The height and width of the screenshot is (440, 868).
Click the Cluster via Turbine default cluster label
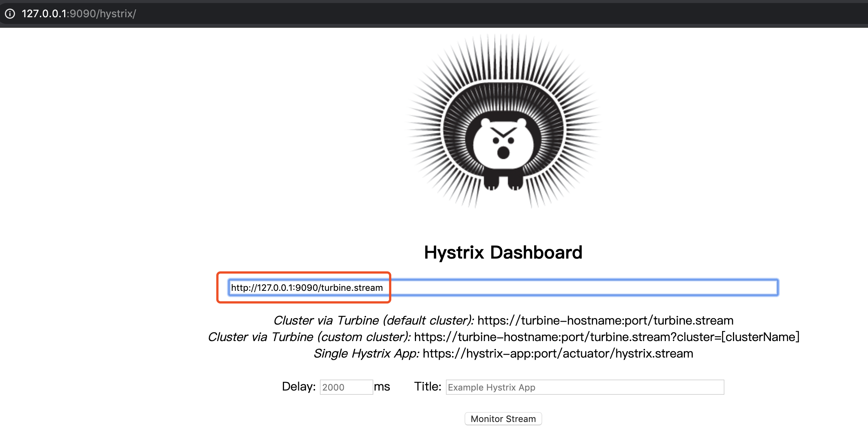coord(373,320)
